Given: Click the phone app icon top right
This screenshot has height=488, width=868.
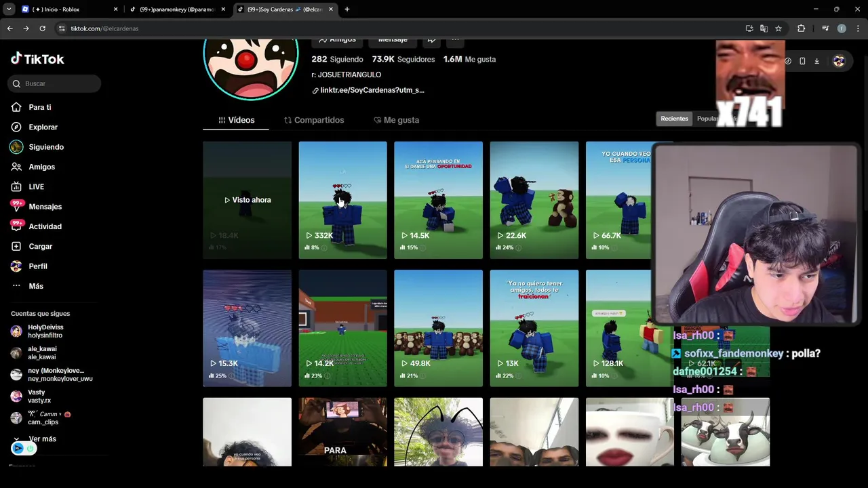Looking at the screenshot, I should tap(802, 61).
